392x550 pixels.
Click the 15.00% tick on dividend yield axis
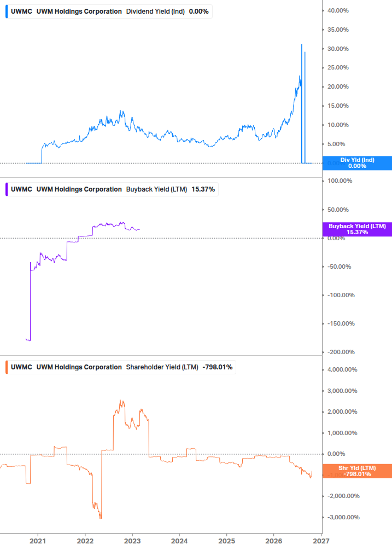point(338,106)
